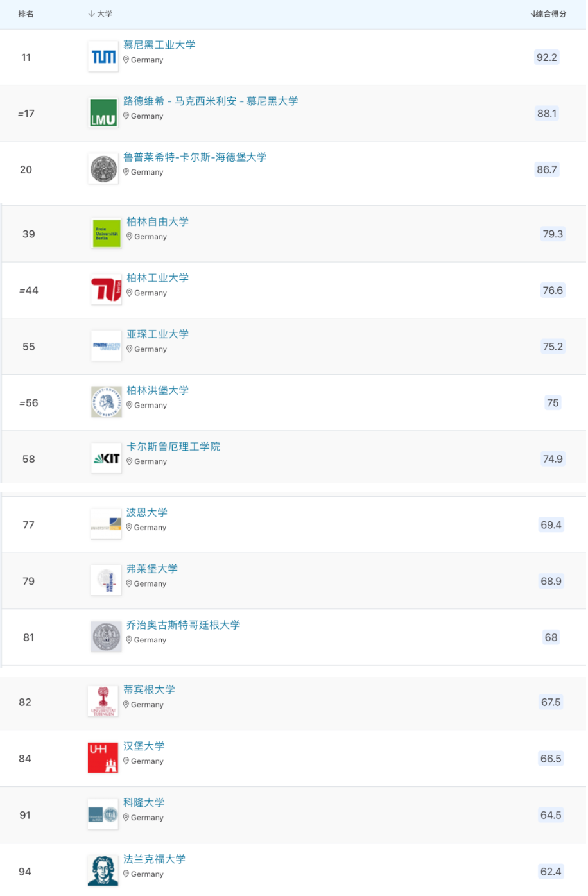The height and width of the screenshot is (896, 588).
Task: Click the RWTH Aachen logo
Action: 107,347
